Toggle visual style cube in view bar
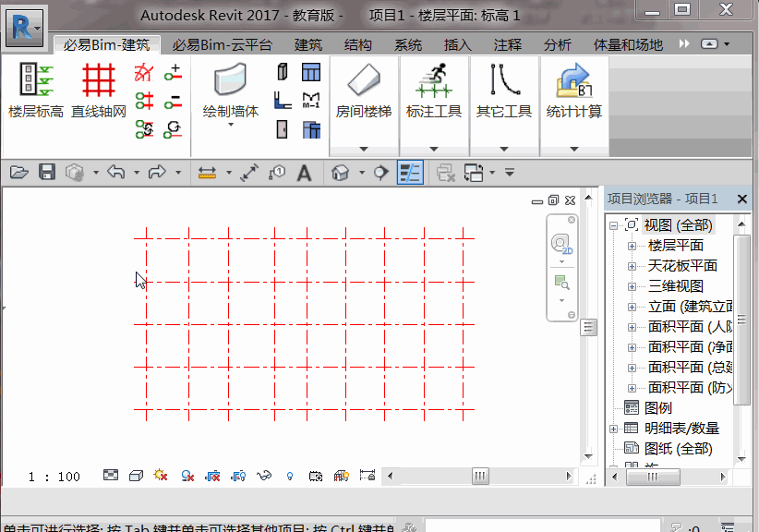Image resolution: width=759 pixels, height=532 pixels. pos(136,476)
